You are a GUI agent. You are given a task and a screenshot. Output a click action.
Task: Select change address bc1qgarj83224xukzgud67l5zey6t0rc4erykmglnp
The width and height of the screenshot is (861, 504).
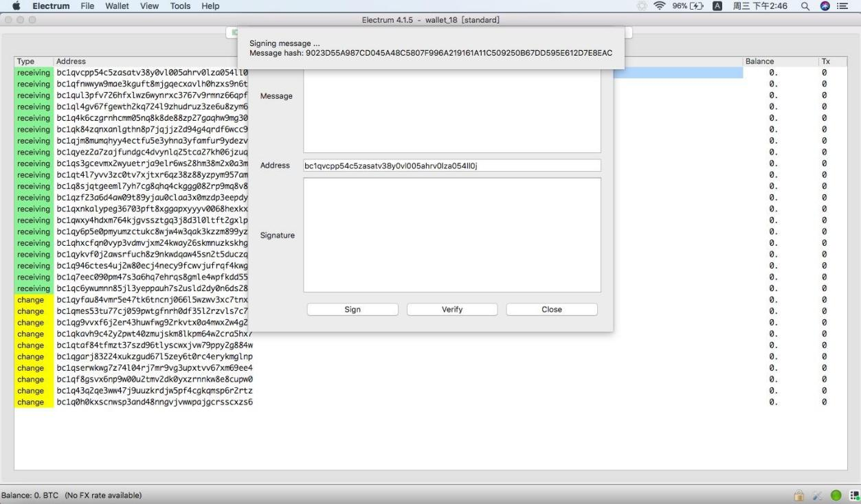pyautogui.click(x=155, y=356)
